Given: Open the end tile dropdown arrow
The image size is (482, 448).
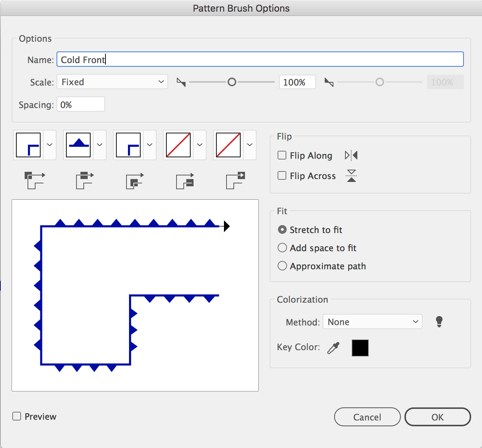Looking at the screenshot, I should pos(250,145).
